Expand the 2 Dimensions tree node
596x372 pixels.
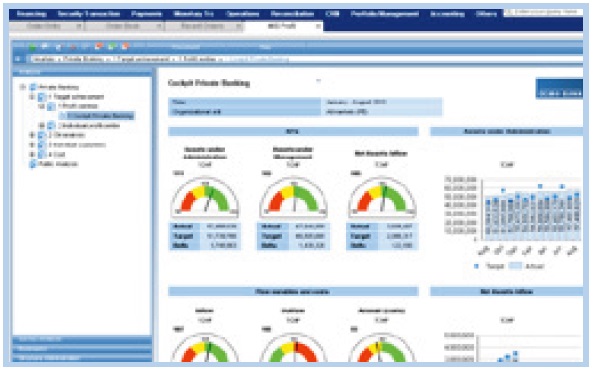pyautogui.click(x=32, y=135)
